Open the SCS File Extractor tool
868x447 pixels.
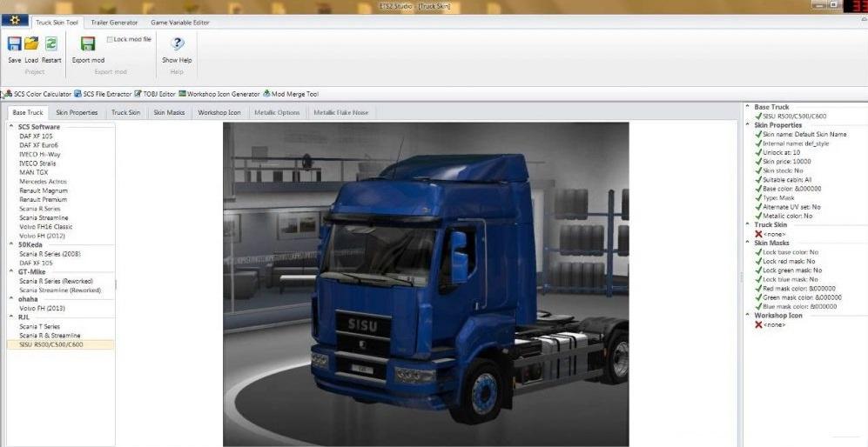pyautogui.click(x=104, y=94)
